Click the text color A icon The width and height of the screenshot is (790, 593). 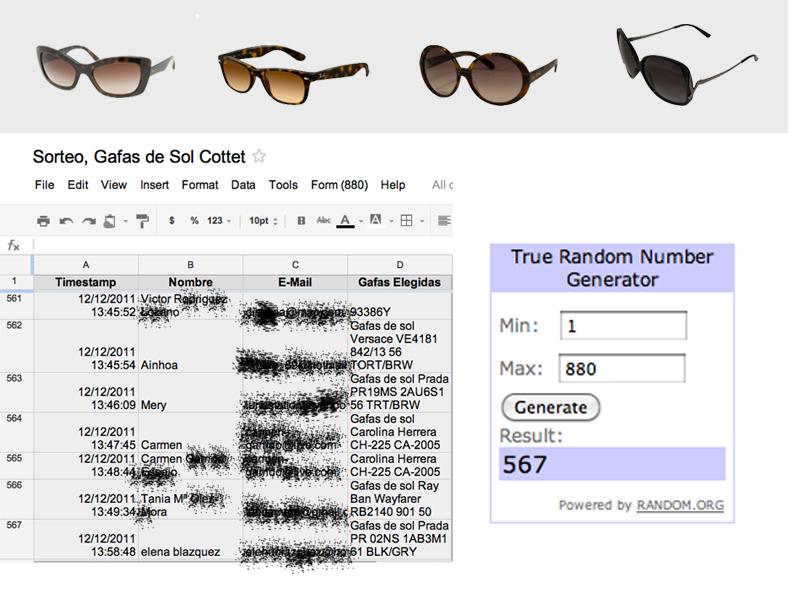(345, 221)
